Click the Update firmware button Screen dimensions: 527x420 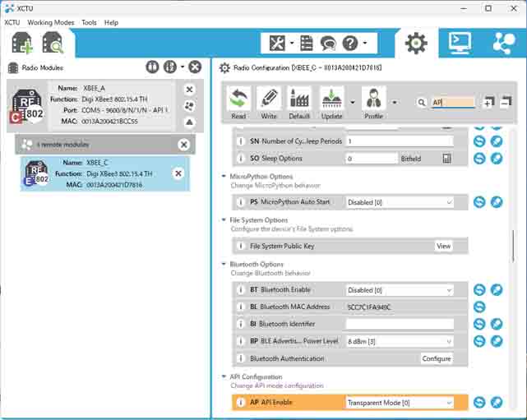[331, 104]
